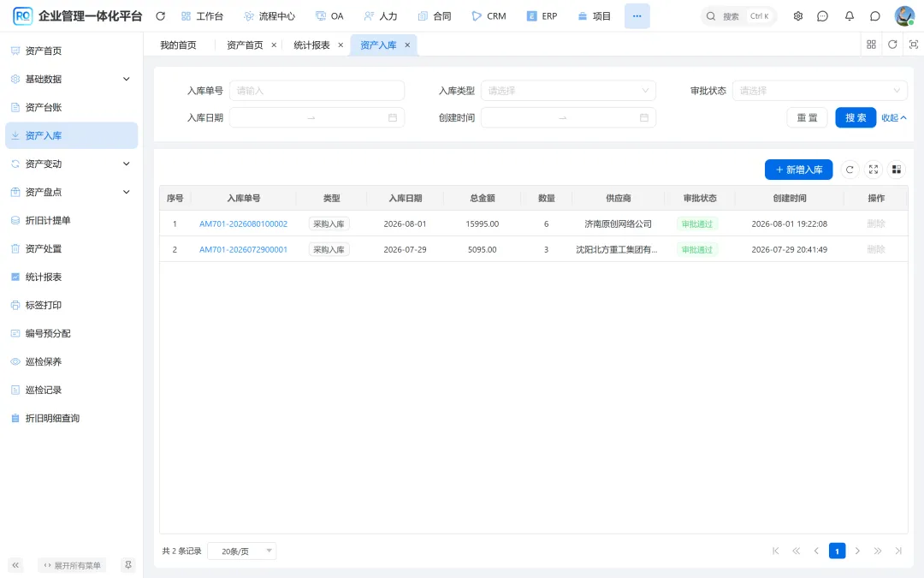Open the notification bell icon
924x578 pixels.
coord(850,16)
